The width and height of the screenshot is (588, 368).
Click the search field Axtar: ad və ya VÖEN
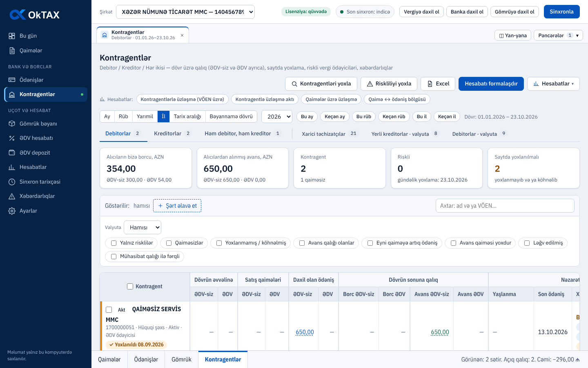[505, 206]
